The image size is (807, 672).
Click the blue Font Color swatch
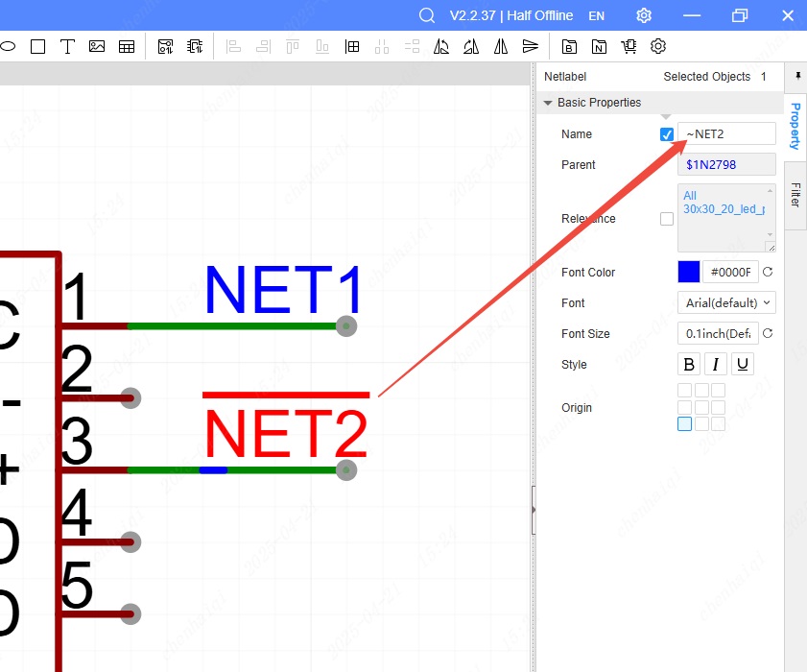coord(688,273)
